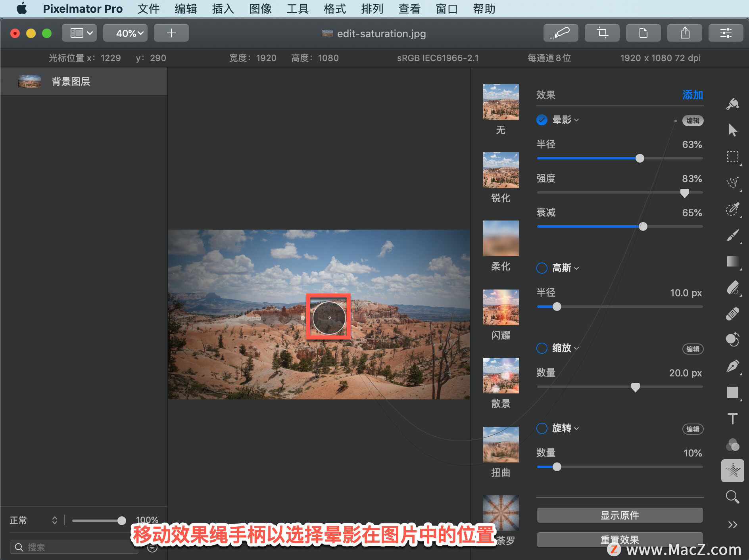Select the Erase tool

pos(732,288)
